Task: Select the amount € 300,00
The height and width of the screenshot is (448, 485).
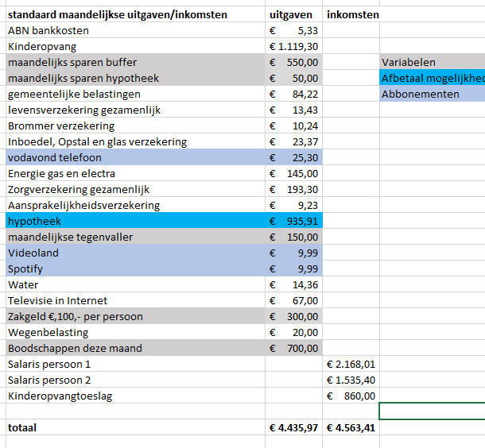Action: tap(293, 317)
